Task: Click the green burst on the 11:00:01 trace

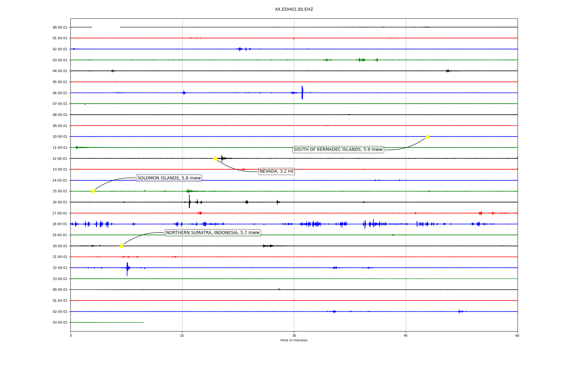Action: point(77,148)
